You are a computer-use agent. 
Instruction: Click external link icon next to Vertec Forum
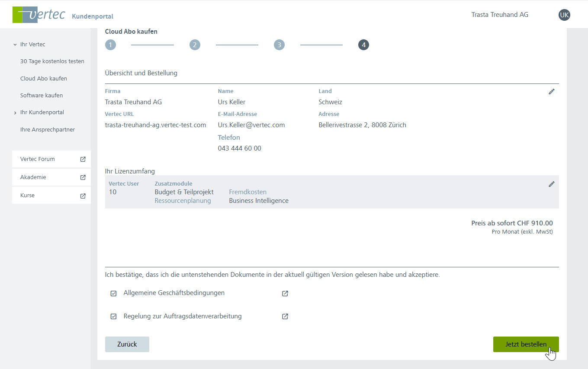83,159
